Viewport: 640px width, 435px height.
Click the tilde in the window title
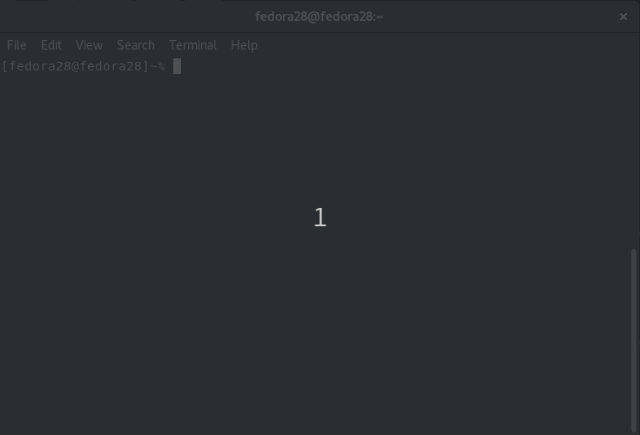click(380, 17)
